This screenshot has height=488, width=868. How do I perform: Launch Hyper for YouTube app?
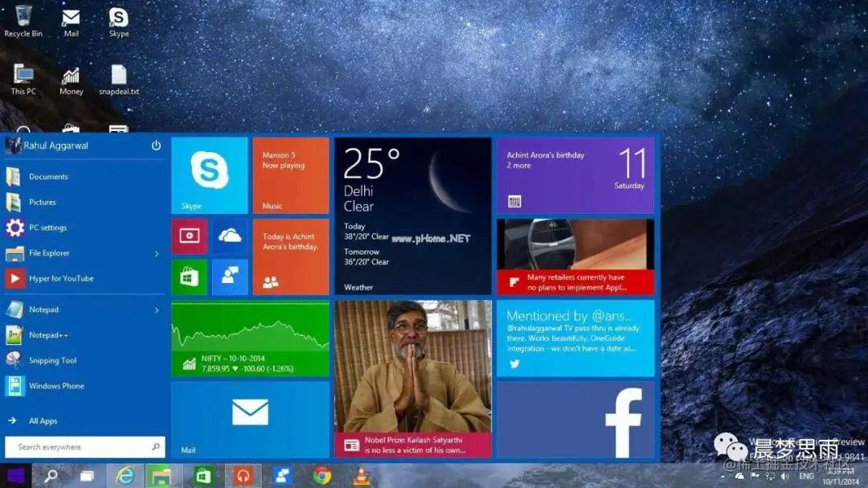coord(84,279)
